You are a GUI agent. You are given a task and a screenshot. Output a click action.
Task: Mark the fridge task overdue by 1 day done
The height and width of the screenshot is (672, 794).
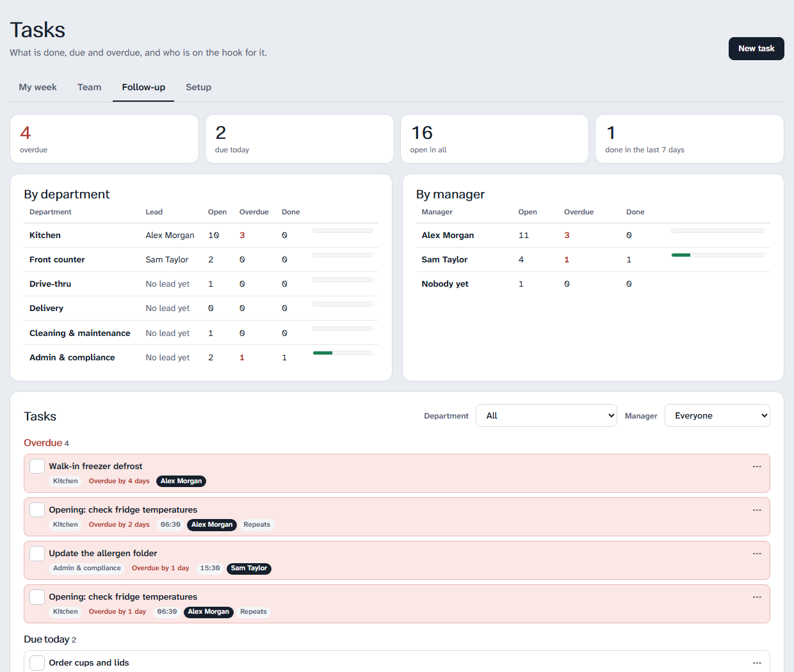pyautogui.click(x=37, y=597)
